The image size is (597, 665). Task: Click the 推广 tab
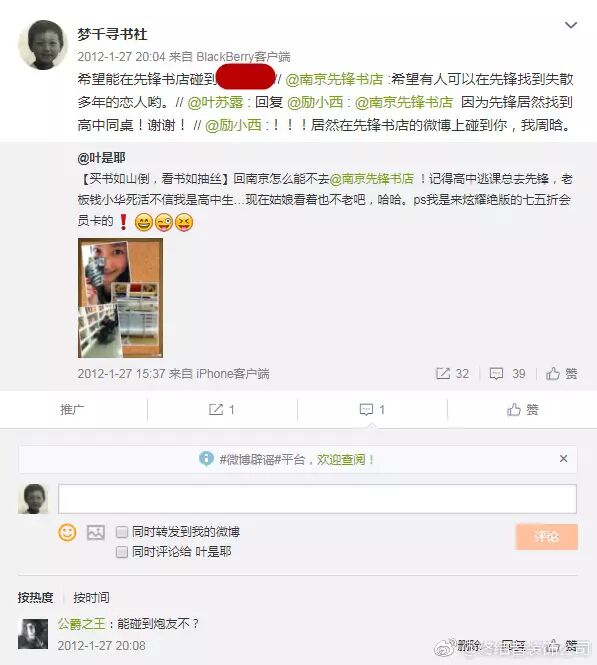coord(72,410)
